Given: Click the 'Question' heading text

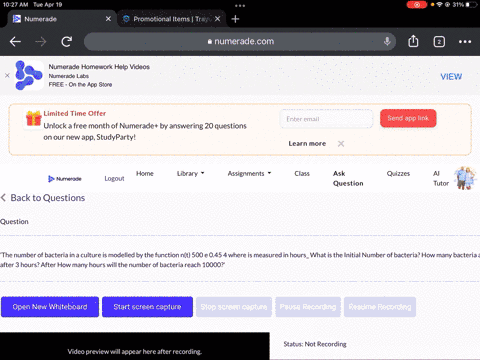Looking at the screenshot, I should click(14, 222).
